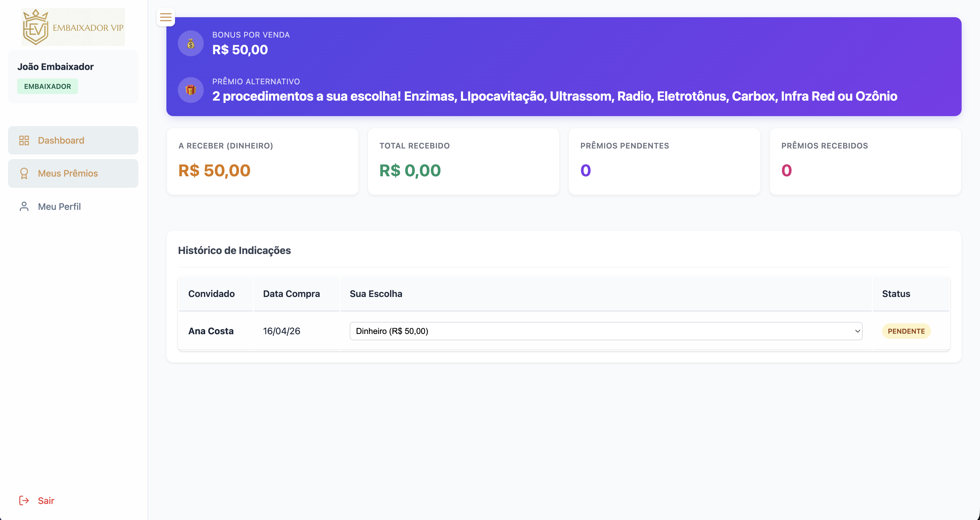
Task: Select the A Receber (Dinheiro) card
Action: (x=262, y=161)
